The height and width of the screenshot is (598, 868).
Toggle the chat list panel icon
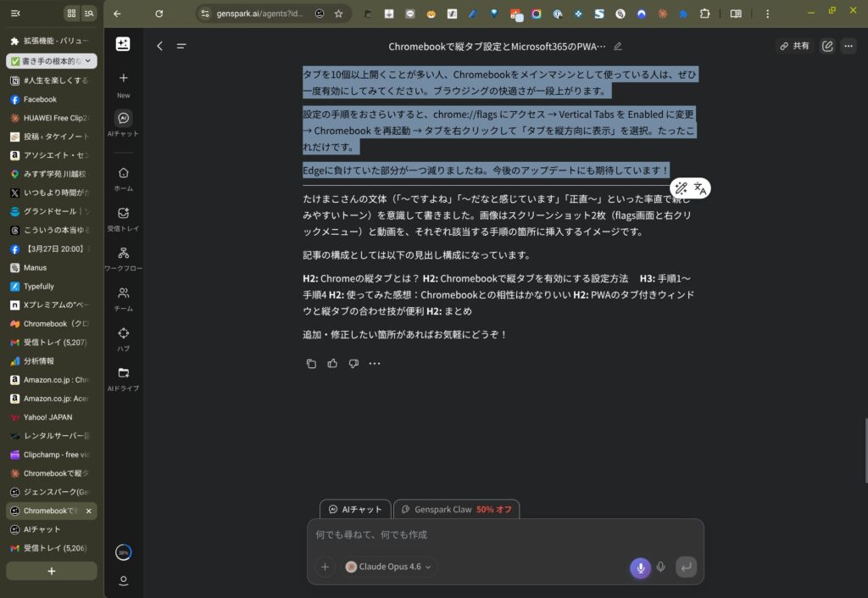181,46
